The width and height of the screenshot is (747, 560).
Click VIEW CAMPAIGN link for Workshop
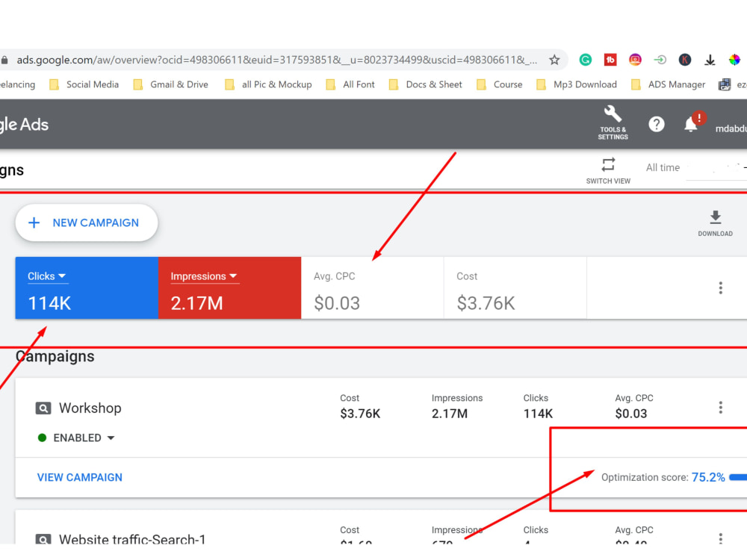80,477
